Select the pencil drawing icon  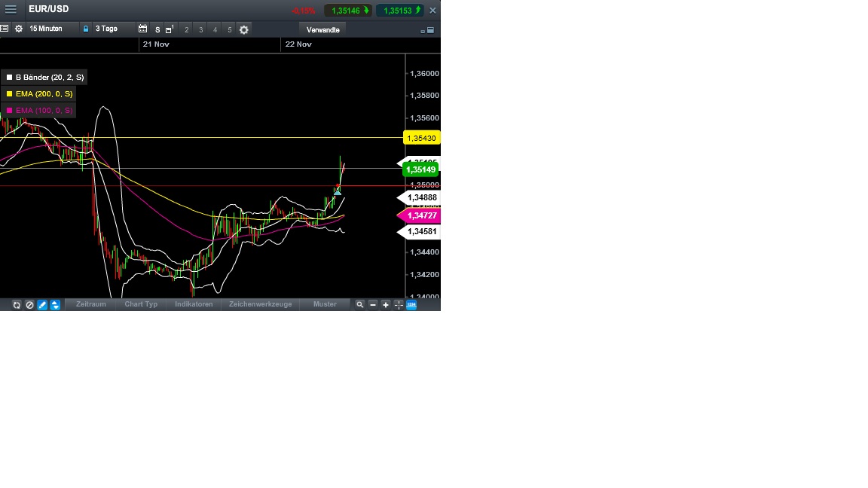[x=41, y=304]
